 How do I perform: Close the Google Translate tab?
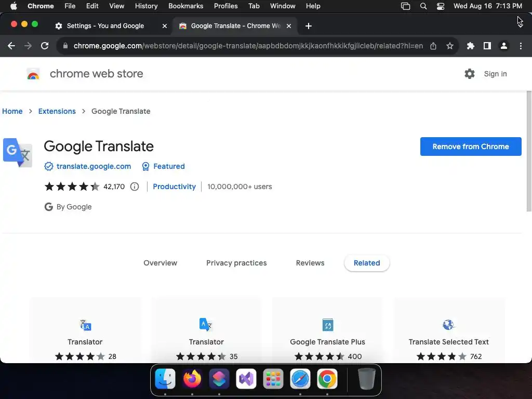(289, 26)
